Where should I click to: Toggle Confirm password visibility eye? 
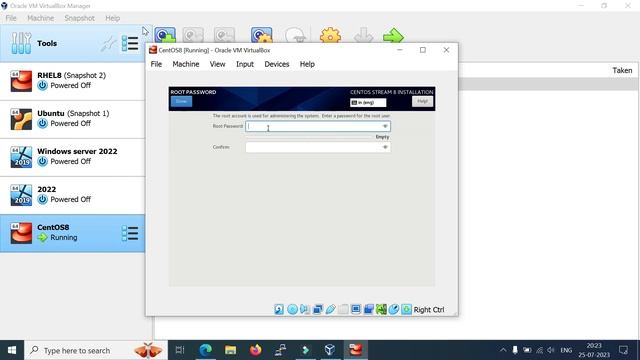pos(384,147)
